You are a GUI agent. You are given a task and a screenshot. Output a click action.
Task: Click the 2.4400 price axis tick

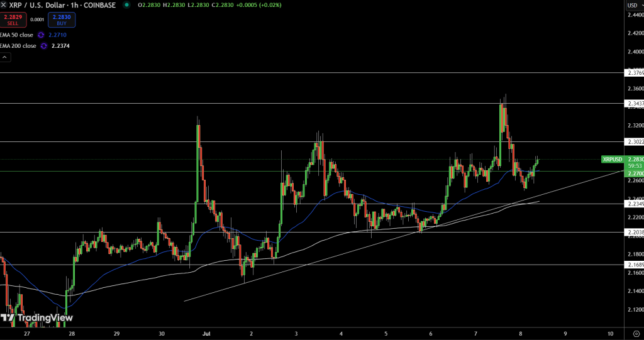point(635,15)
